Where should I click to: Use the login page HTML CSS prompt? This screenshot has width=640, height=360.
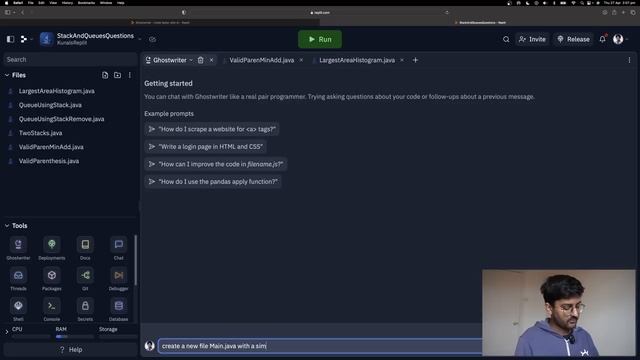click(x=206, y=147)
